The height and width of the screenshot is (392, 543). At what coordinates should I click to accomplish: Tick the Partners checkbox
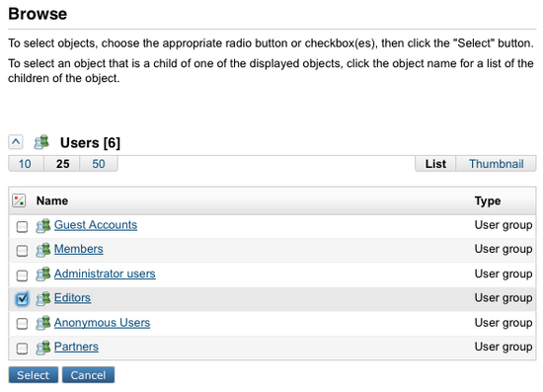[x=22, y=349]
